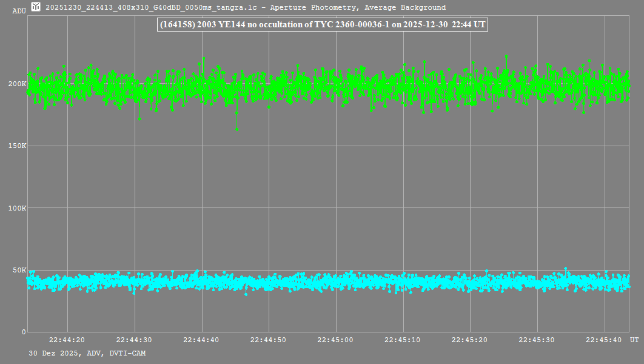Click the light curve filename title text
Viewport: 644px width, 364px height.
click(246, 8)
